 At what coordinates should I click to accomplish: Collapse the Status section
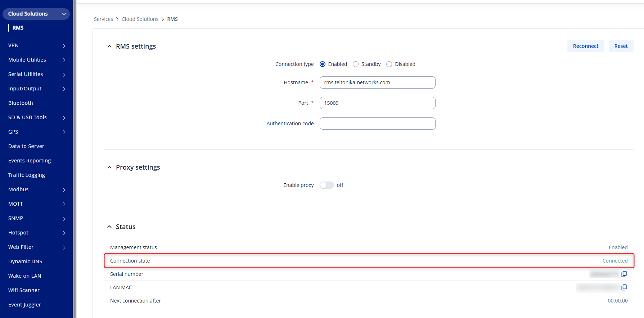coord(109,227)
